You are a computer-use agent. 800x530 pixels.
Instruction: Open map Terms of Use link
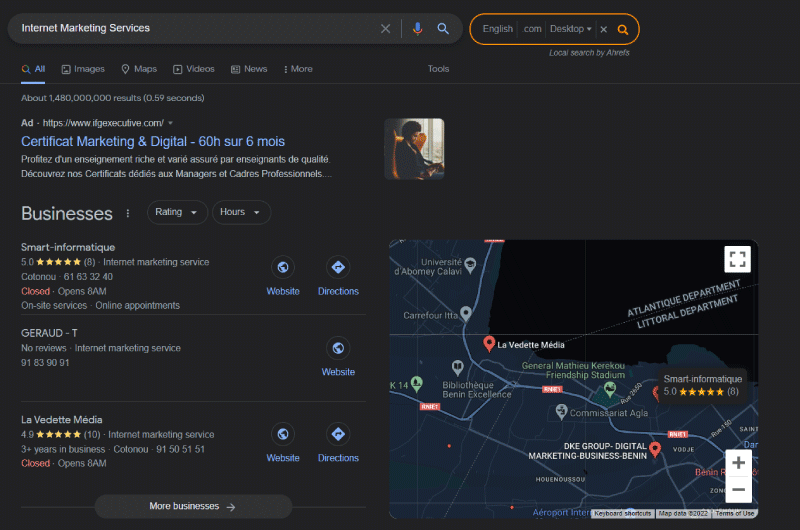click(735, 514)
